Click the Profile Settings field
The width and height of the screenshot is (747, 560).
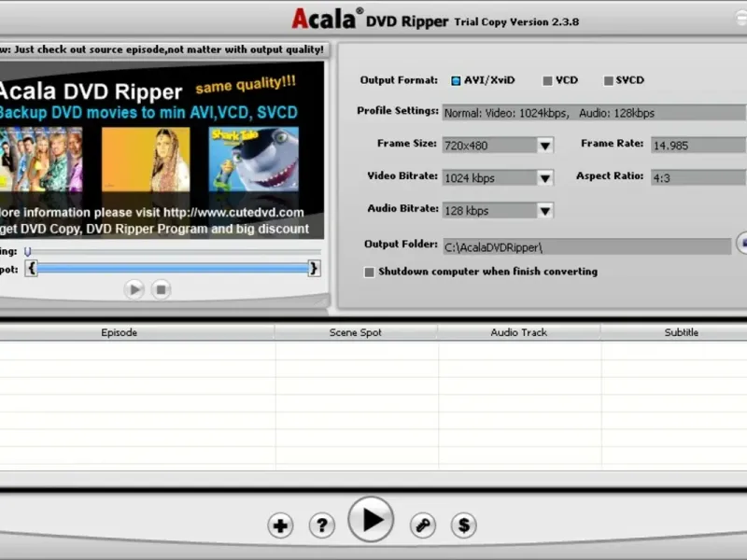[594, 113]
